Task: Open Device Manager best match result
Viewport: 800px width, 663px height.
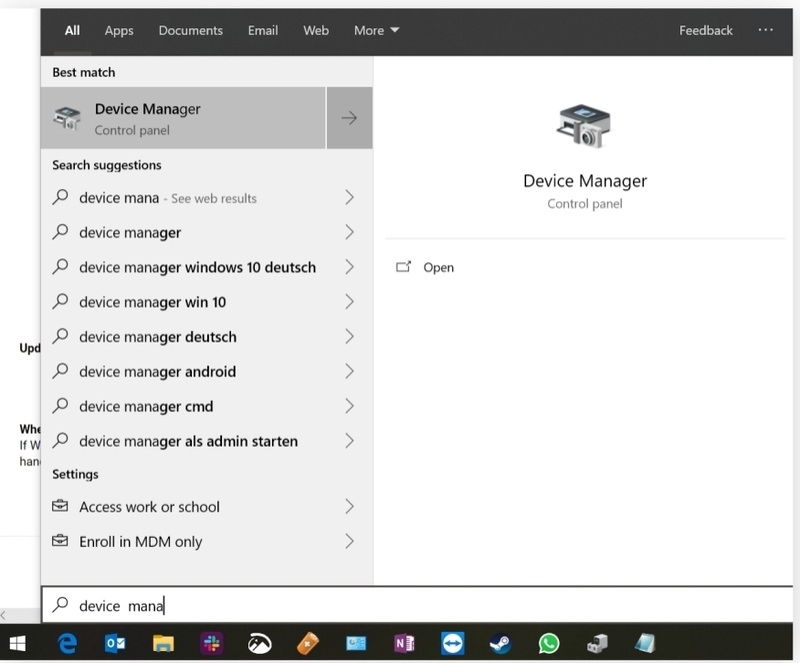Action: click(x=183, y=118)
